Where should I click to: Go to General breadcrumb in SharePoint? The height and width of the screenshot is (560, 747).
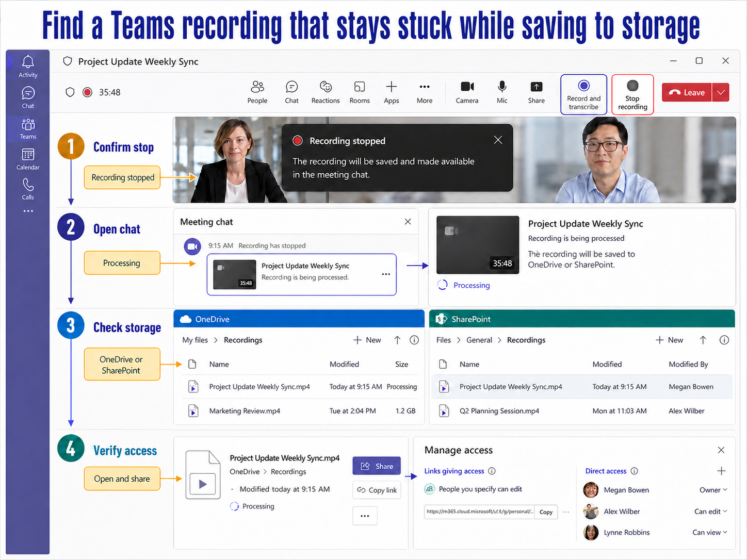[x=479, y=340]
